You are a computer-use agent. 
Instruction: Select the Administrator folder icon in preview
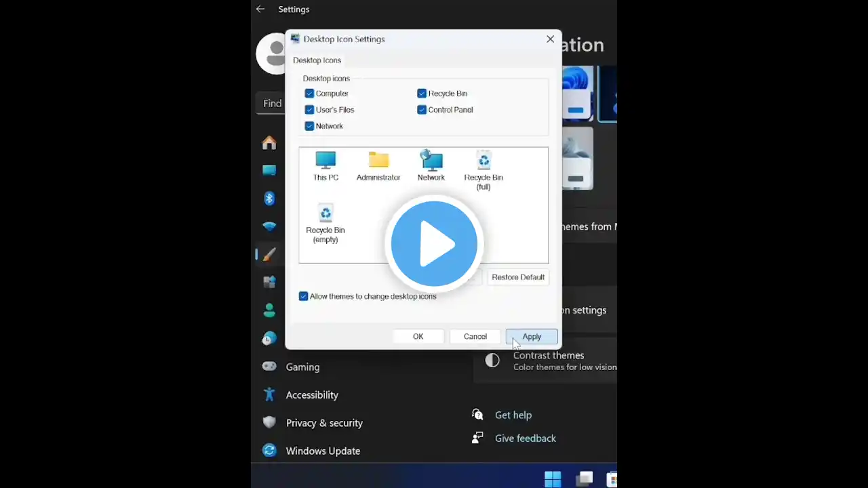click(x=378, y=166)
